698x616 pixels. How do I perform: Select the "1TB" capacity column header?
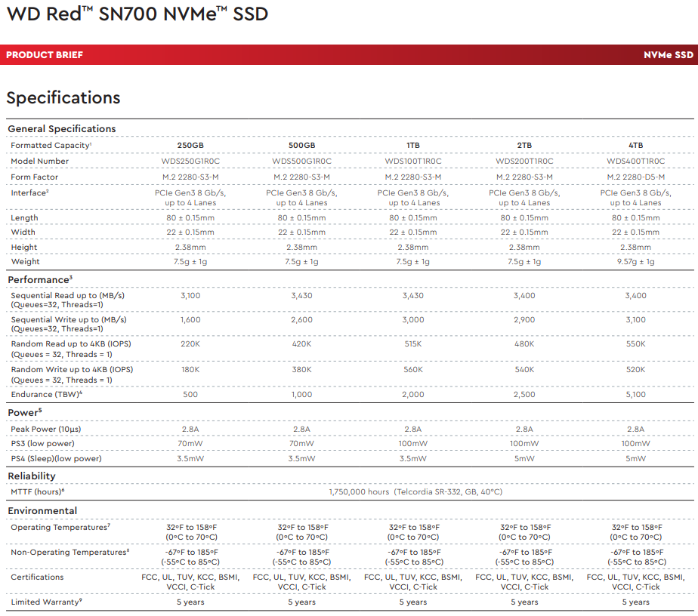[413, 145]
